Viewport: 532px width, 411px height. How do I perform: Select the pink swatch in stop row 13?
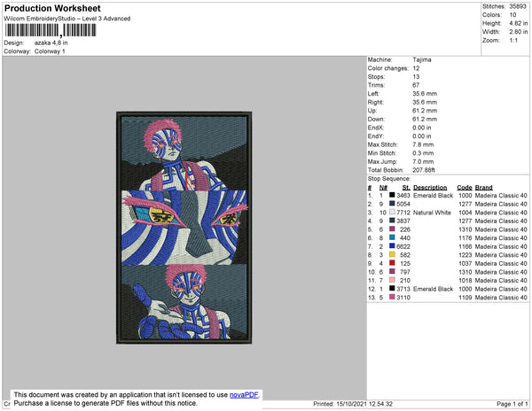point(392,297)
